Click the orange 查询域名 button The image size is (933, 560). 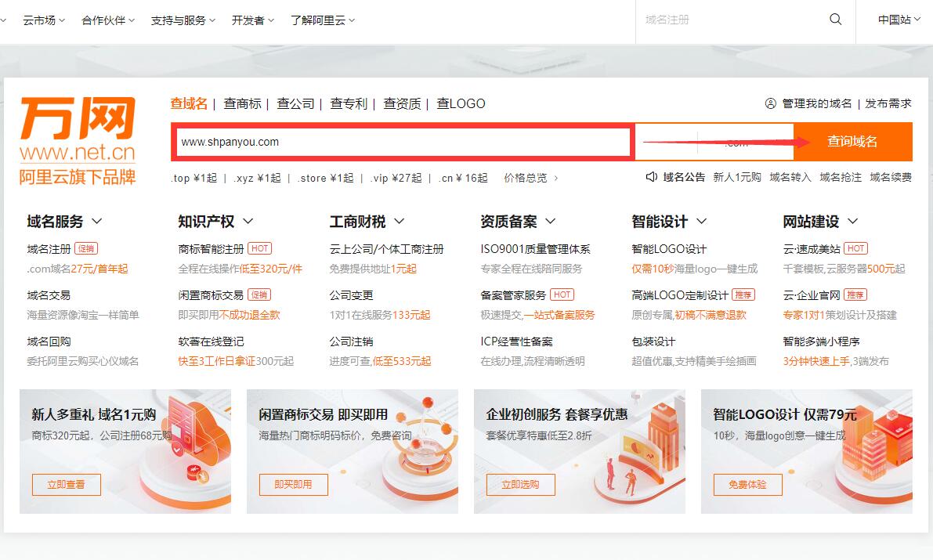coord(852,142)
